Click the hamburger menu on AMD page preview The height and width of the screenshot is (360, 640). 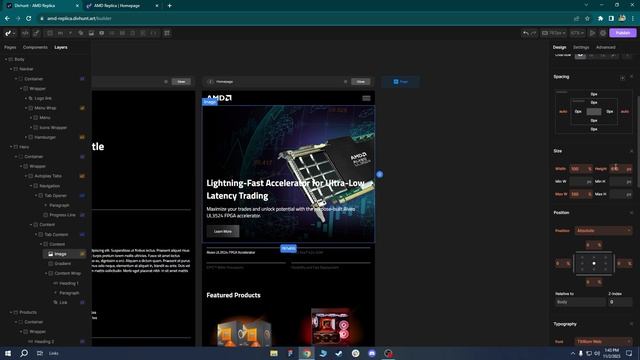(366, 98)
